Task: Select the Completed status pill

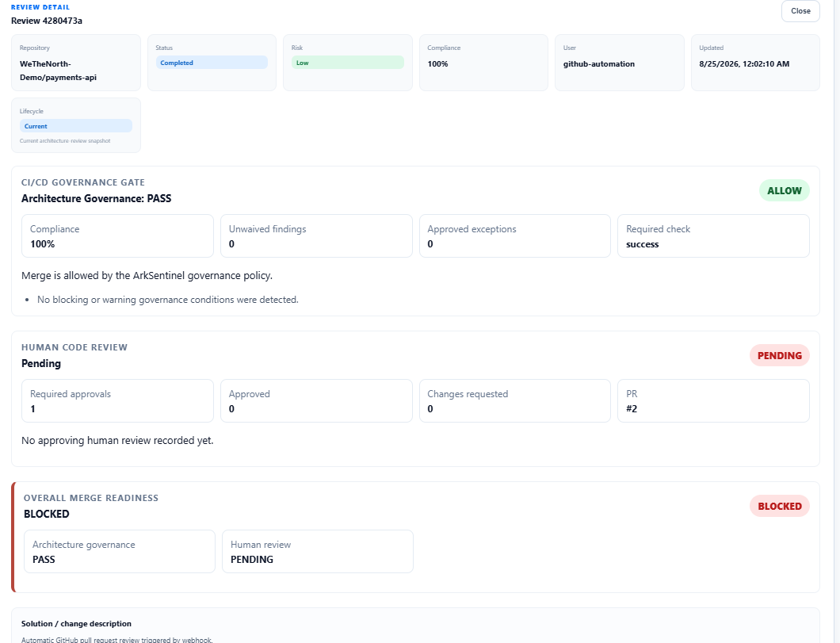Action: tap(212, 63)
